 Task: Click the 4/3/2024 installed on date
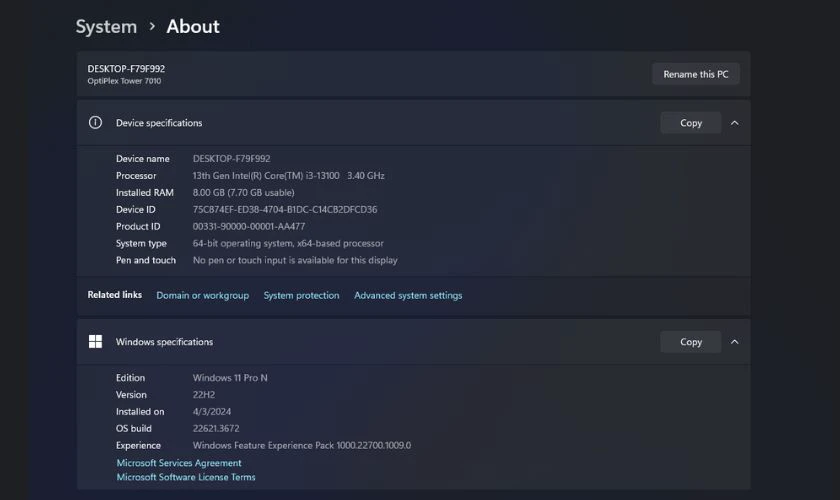pyautogui.click(x=212, y=412)
